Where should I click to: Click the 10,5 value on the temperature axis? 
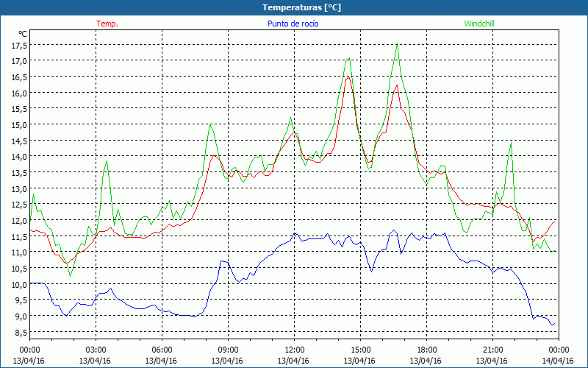[x=20, y=269]
